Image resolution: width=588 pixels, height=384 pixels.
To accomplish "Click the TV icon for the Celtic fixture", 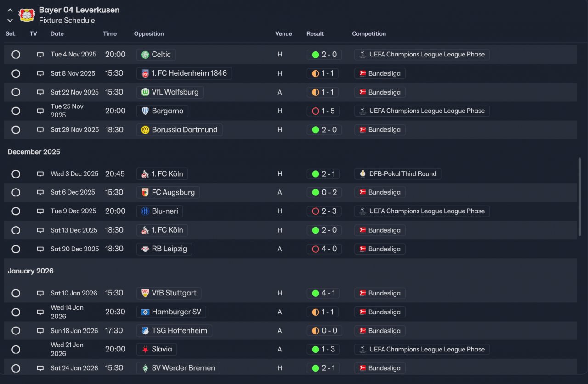I will pyautogui.click(x=40, y=55).
